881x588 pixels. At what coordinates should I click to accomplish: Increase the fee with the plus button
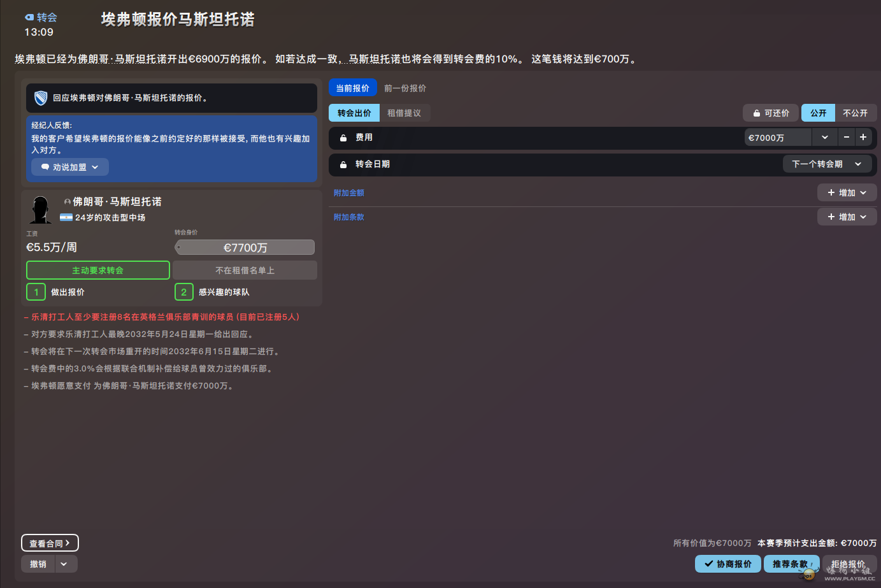pyautogui.click(x=863, y=137)
